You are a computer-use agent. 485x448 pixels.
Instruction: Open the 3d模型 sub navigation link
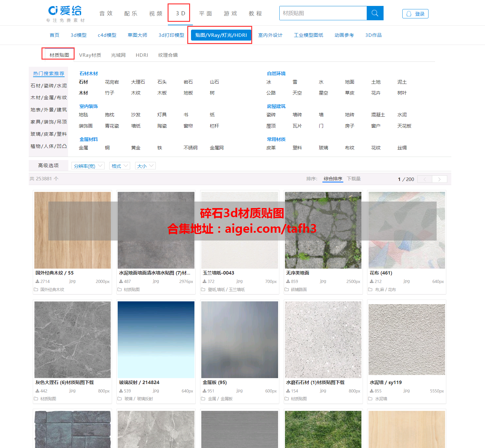coord(79,35)
